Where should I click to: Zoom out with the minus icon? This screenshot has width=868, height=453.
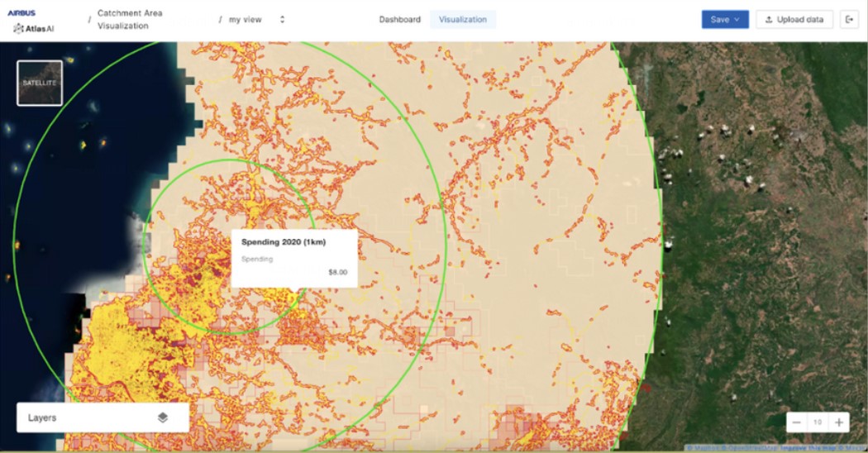796,422
